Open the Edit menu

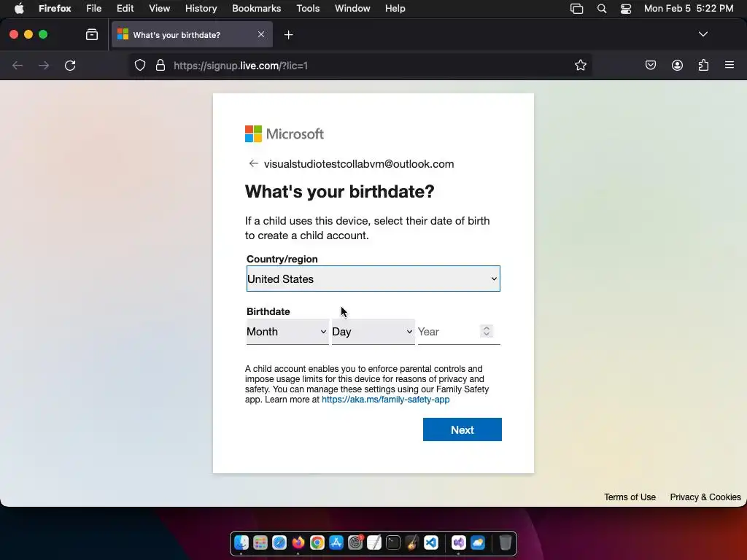click(x=125, y=9)
